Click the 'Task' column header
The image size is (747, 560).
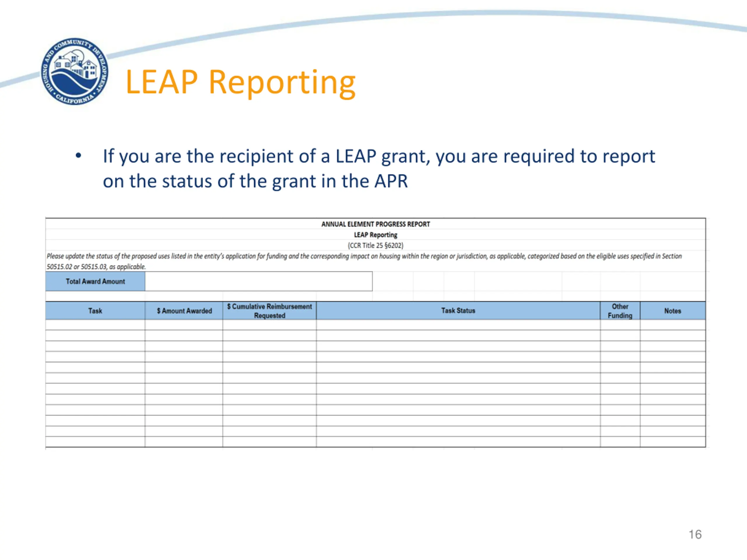(x=95, y=311)
